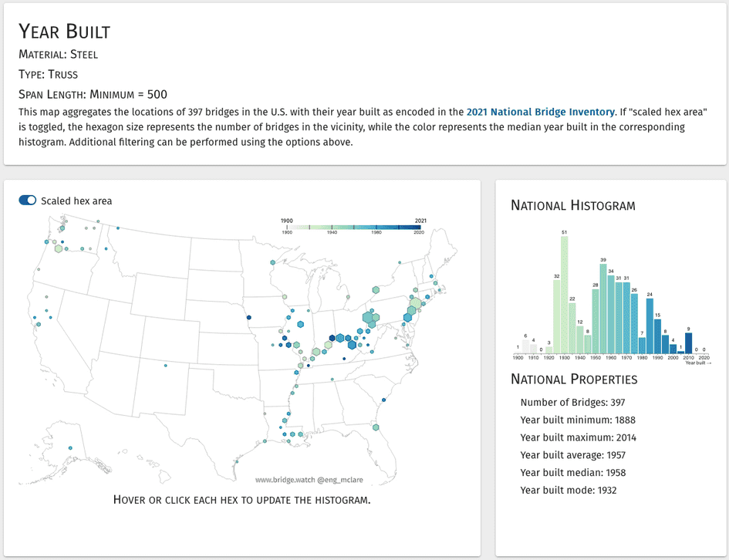Click the hex on the Texas Gulf coast

click(x=265, y=443)
